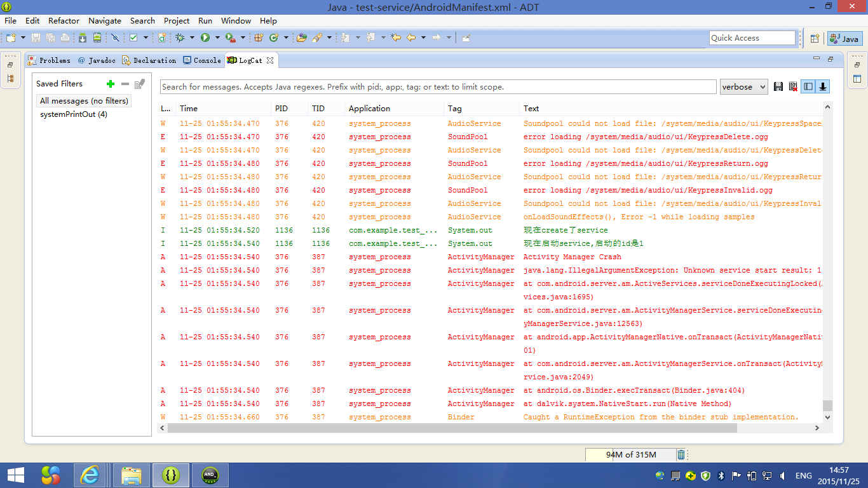Image resolution: width=868 pixels, height=488 pixels.
Task: Click the New Java Package icon
Action: [x=259, y=38]
